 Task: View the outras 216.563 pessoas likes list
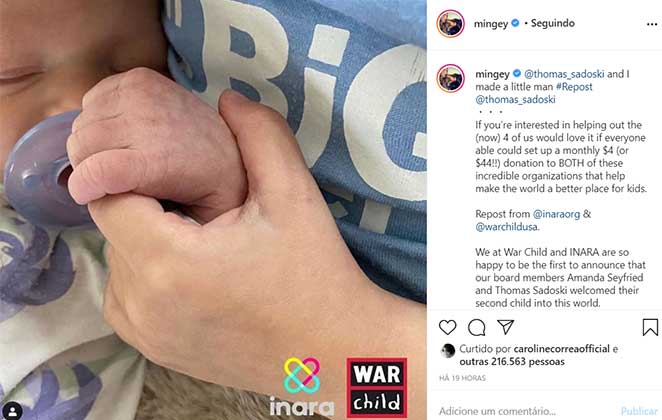[x=512, y=361]
